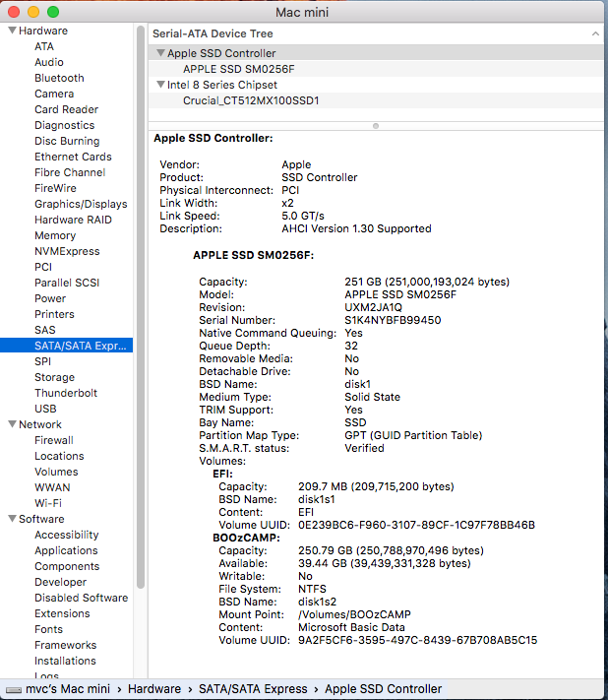Select USB in the sidebar
This screenshot has width=608, height=700.
[45, 409]
